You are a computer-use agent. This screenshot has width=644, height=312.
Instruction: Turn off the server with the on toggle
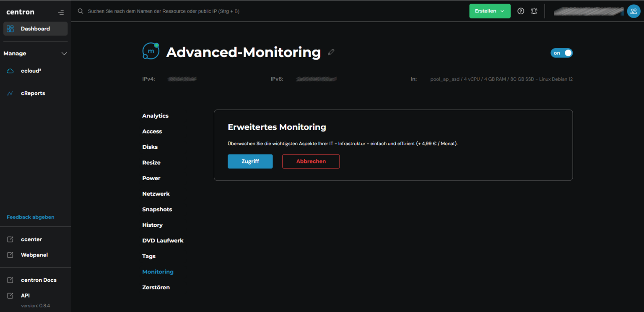(561, 52)
